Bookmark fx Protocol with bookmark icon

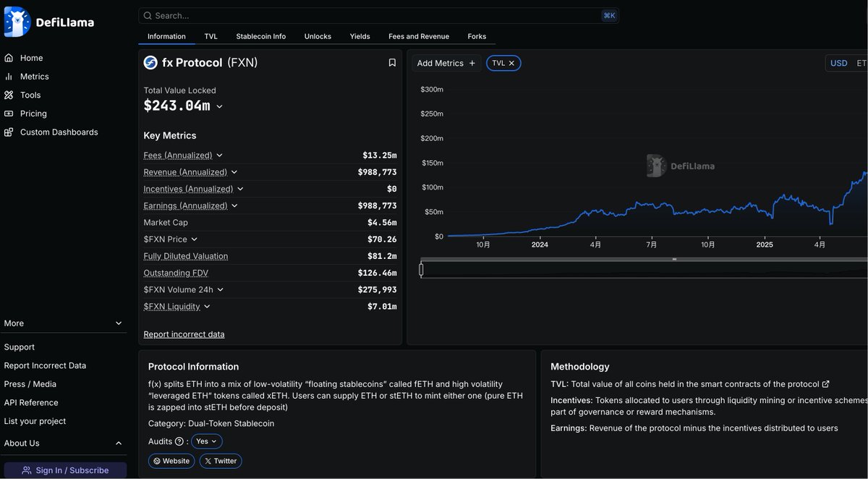pyautogui.click(x=392, y=63)
